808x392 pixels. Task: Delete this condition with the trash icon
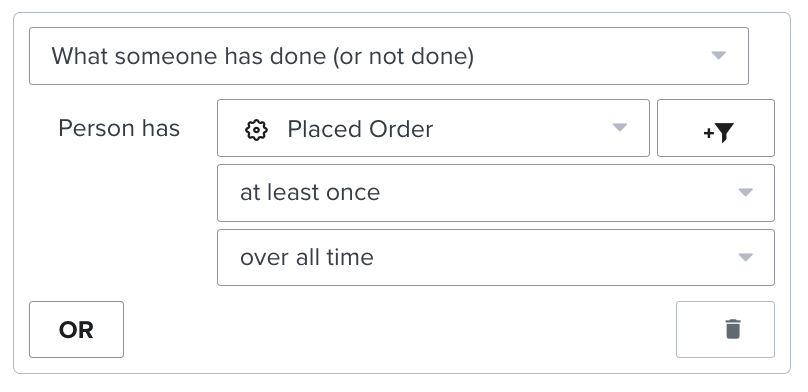[x=733, y=329]
